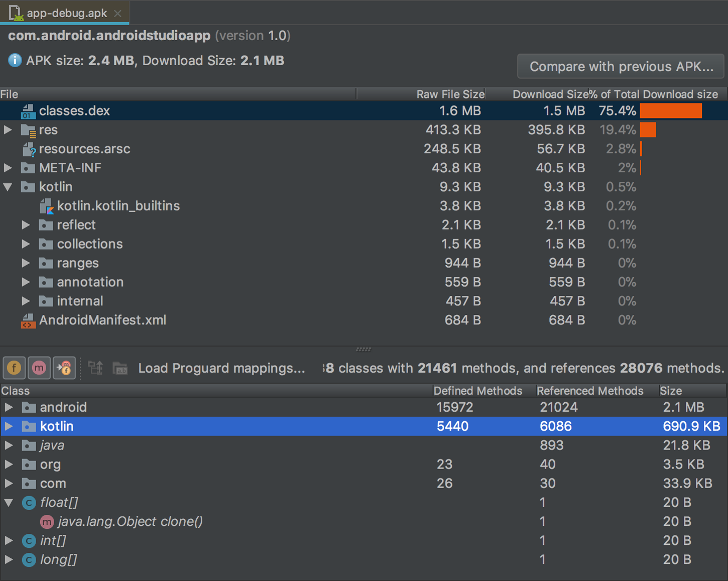Click the show bytecode tree icon
The width and height of the screenshot is (728, 581).
click(95, 368)
